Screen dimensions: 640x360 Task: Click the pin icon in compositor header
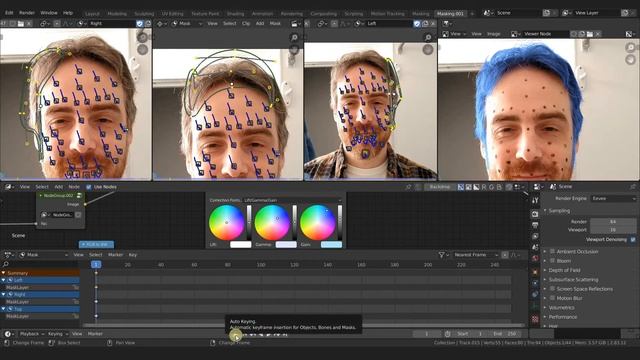[x=409, y=187]
